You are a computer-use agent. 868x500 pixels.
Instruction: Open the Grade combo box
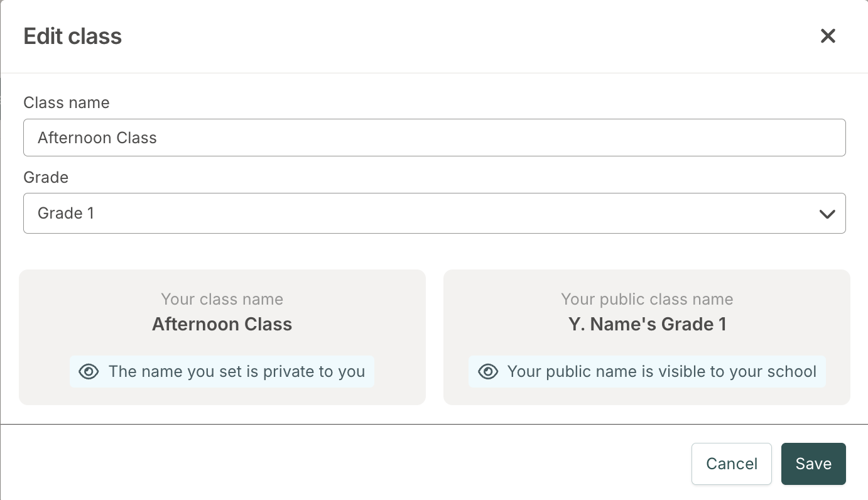(x=435, y=214)
